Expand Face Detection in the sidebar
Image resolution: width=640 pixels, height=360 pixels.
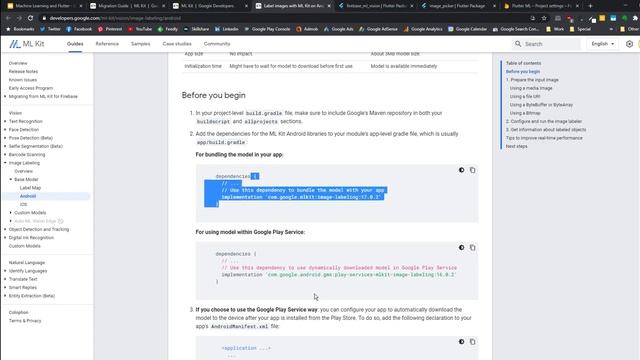click(x=5, y=129)
